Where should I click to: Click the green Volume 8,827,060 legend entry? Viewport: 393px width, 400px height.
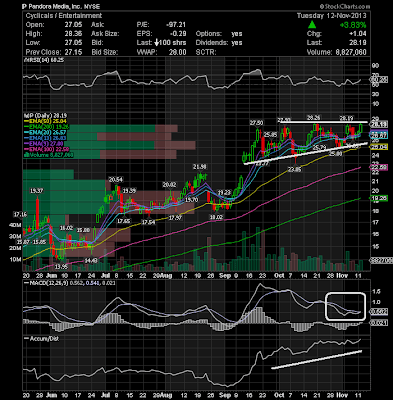48,155
